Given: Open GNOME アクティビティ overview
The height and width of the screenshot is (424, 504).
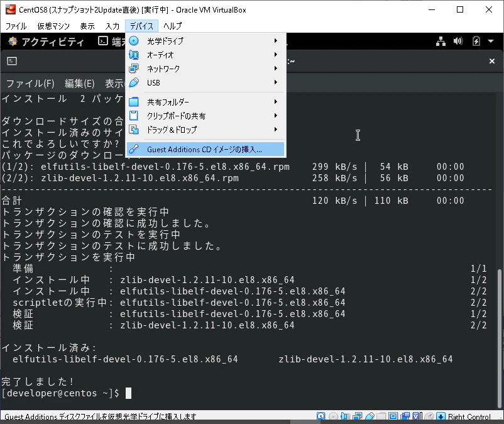Looking at the screenshot, I should [53, 42].
